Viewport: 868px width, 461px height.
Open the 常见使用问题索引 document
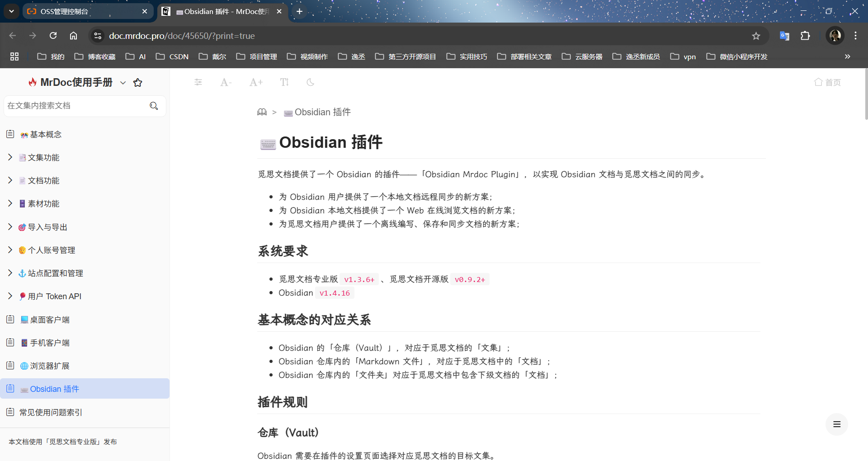point(51,412)
